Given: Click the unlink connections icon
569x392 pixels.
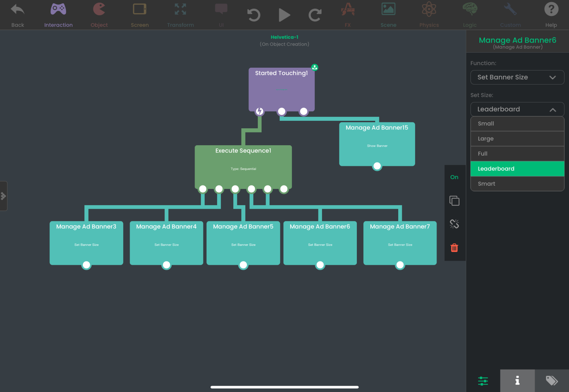Looking at the screenshot, I should [454, 224].
